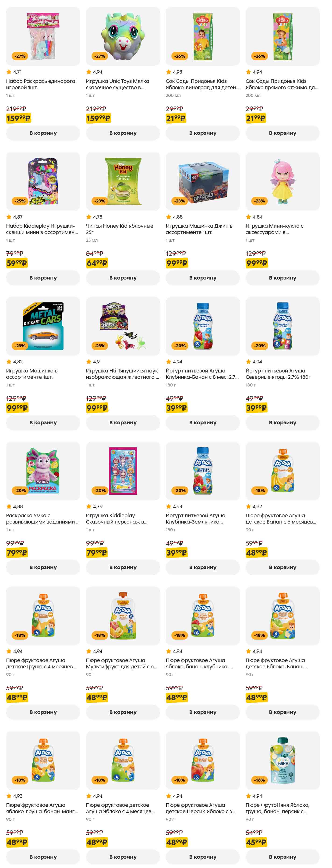
Task: Open the Сок Сады Придонья Яблоко-виноград title
Action: point(202,84)
